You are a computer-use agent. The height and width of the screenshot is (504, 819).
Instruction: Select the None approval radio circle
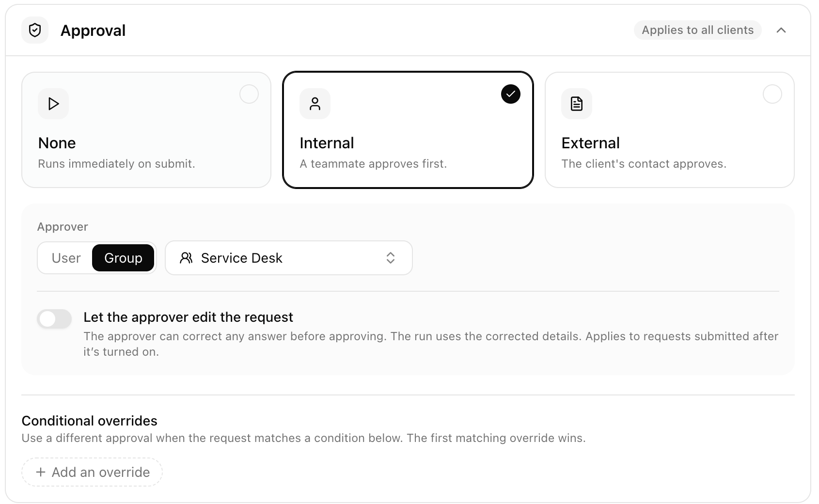249,94
